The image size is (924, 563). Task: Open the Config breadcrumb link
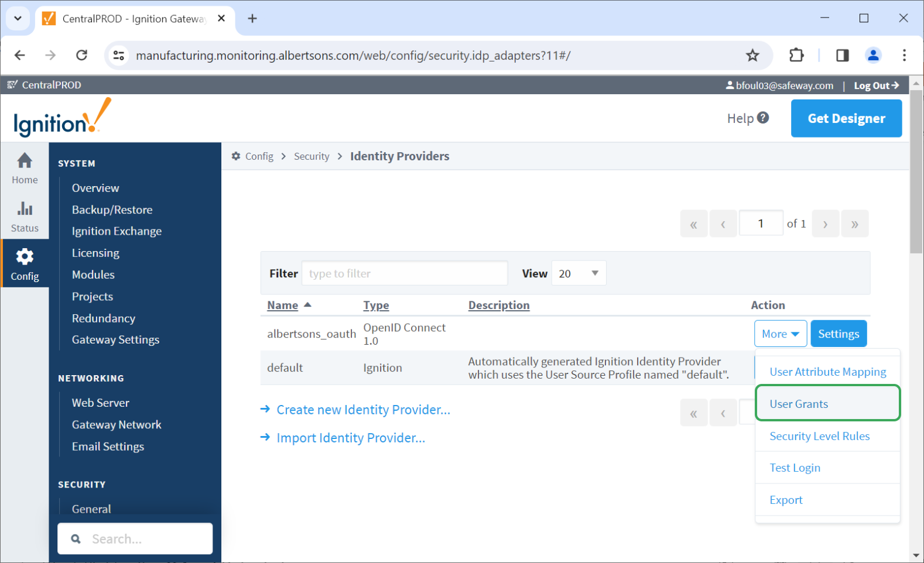[259, 156]
